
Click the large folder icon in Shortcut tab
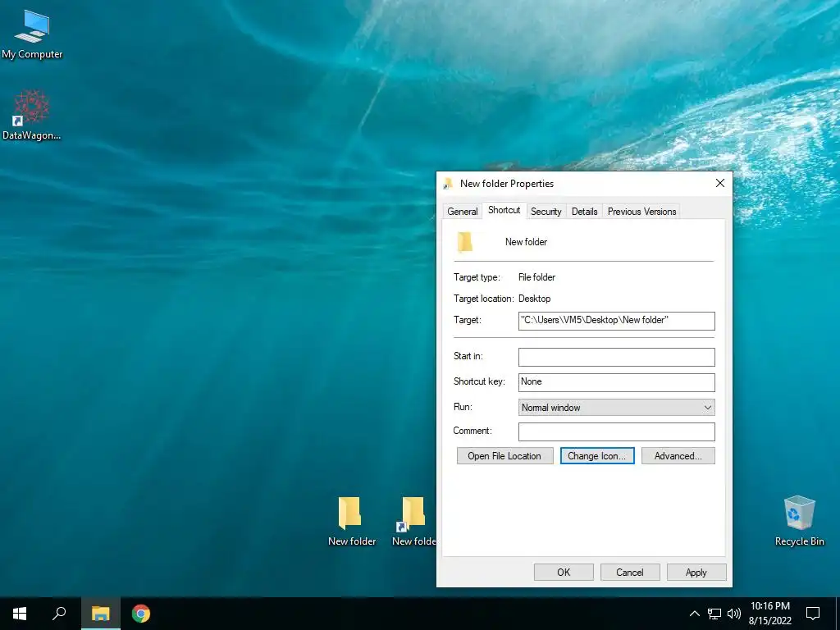click(x=465, y=242)
